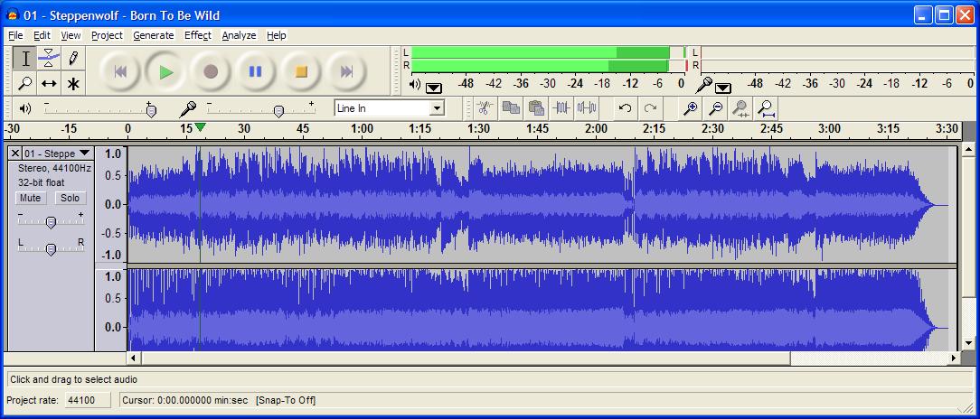Screen dimensions: 980x419
Task: Open the '01 - Steppe' track menu dropdown
Action: point(84,153)
